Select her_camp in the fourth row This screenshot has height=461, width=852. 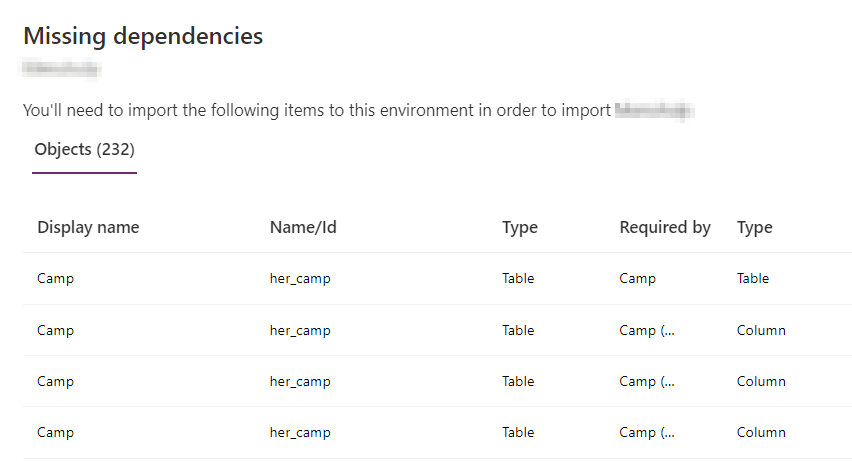300,433
